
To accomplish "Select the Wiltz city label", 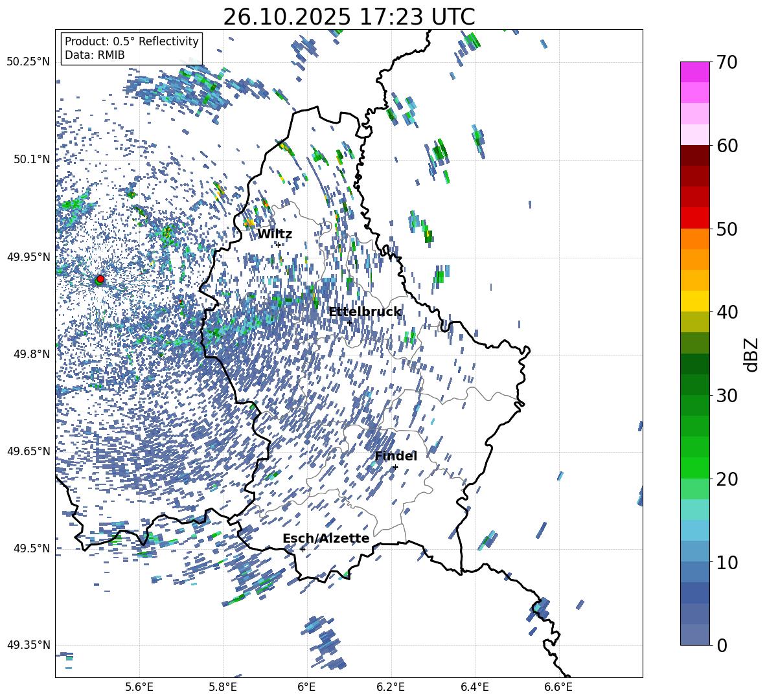I will click(x=275, y=234).
